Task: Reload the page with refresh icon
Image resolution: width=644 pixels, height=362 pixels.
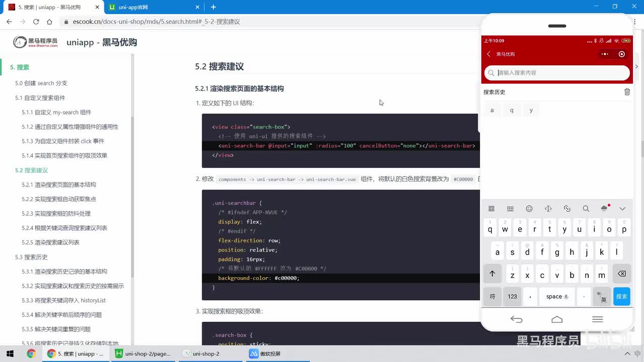Action: click(36, 22)
